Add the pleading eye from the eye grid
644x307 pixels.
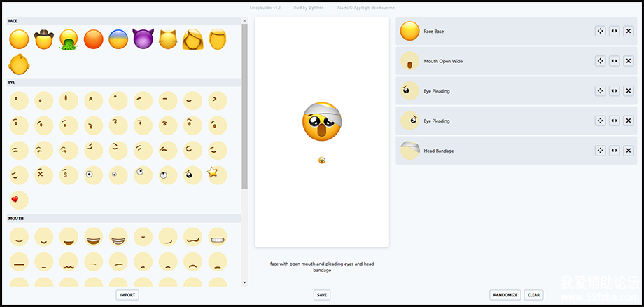(x=192, y=175)
